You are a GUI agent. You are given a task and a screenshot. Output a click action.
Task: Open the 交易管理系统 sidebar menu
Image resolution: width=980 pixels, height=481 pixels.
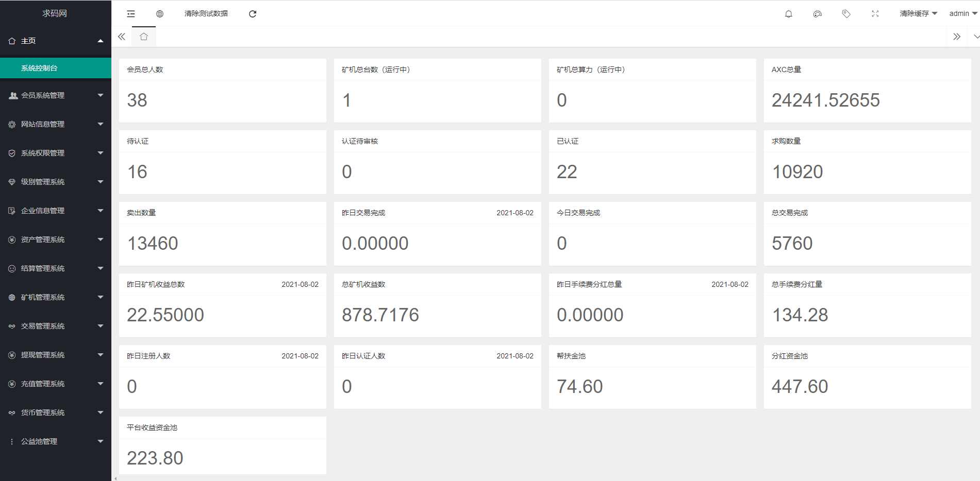55,326
